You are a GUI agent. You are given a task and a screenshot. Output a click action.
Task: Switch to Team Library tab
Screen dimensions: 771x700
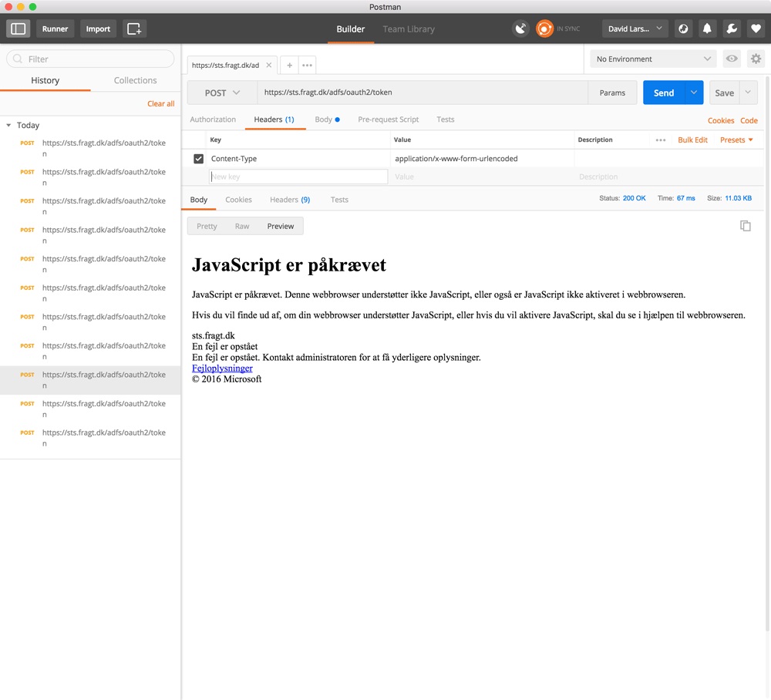409,29
